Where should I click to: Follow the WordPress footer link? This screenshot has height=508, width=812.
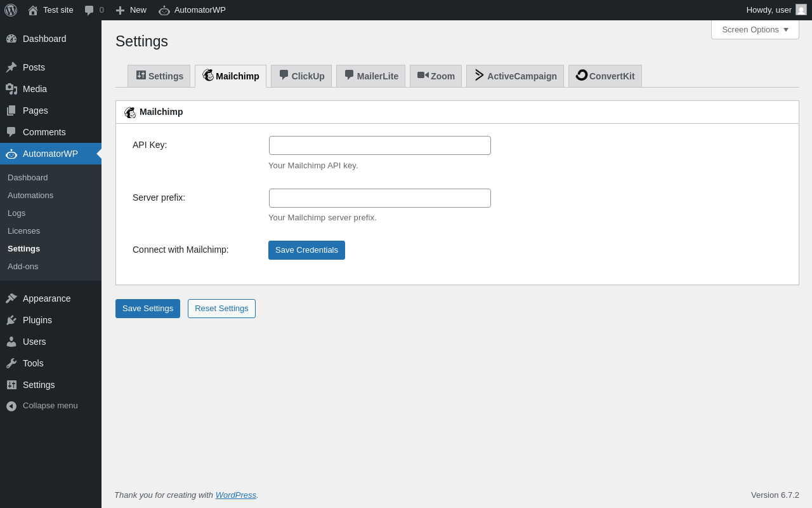point(235,495)
